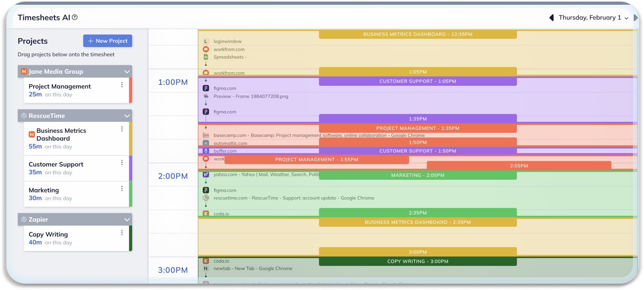The width and height of the screenshot is (644, 290).
Task: Click the Customer Support - 1:05PM block label
Action: pos(418,81)
